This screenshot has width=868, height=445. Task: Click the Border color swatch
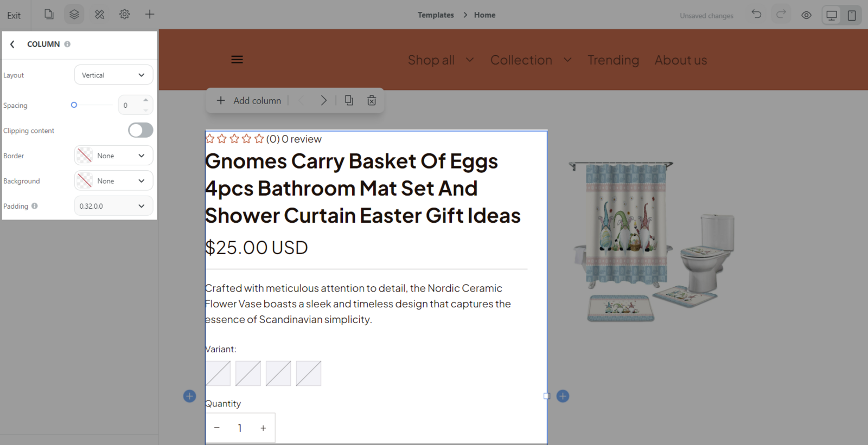coord(85,156)
